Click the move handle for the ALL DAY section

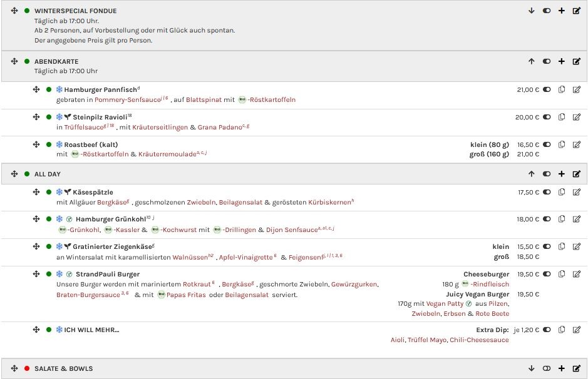click(14, 174)
